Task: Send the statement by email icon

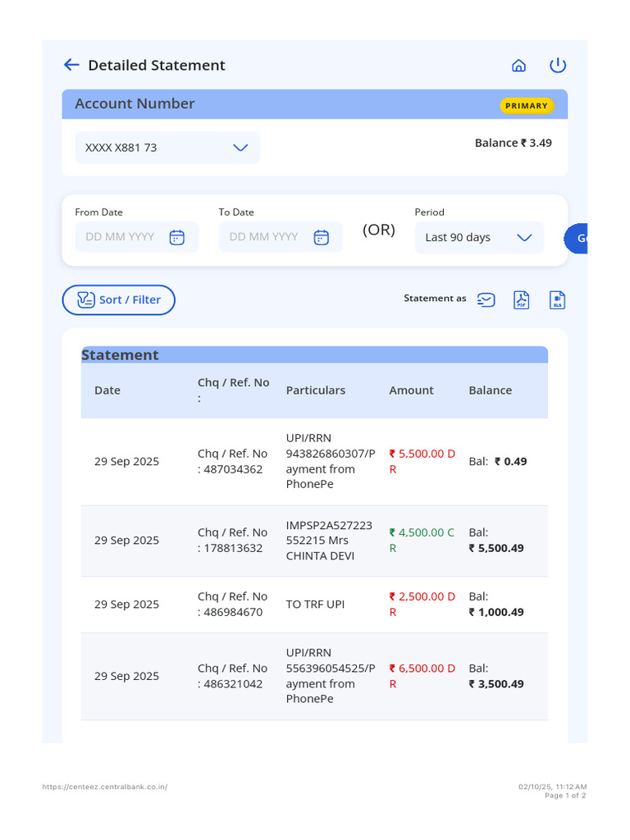Action: click(486, 299)
